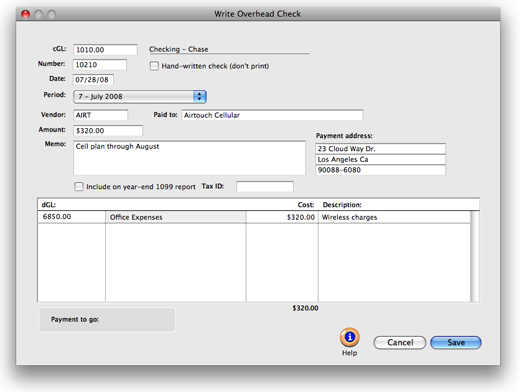The image size is (520, 392).
Task: Click the Tax ID field
Action: pos(265,187)
